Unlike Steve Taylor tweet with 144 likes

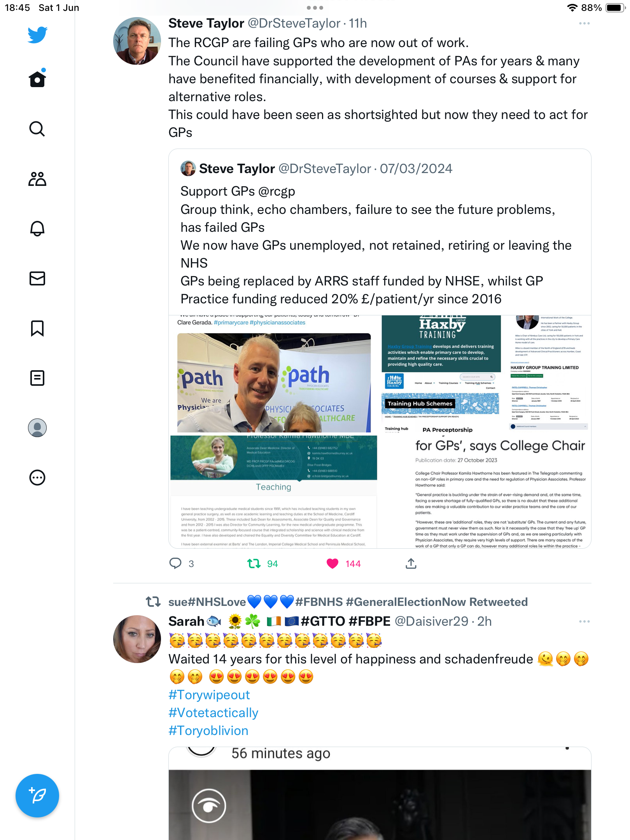[x=332, y=563]
